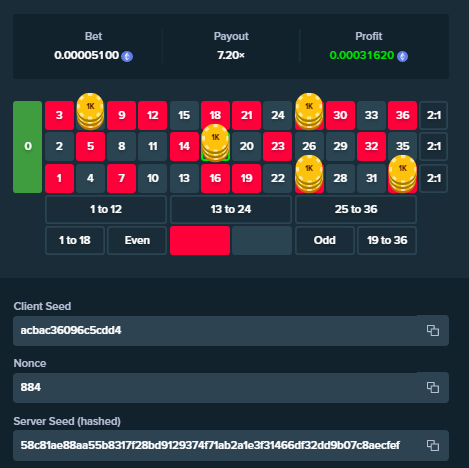Choose the 13 to 24 bet

click(x=231, y=209)
